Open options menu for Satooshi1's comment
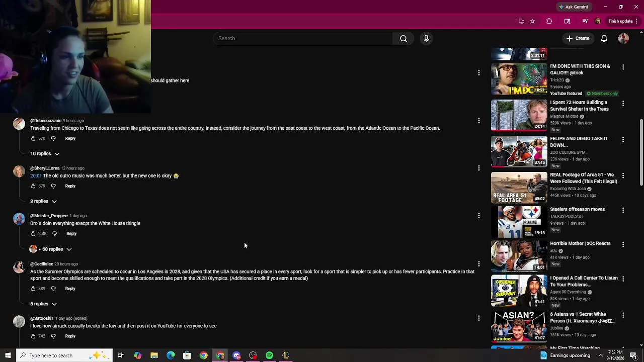Viewport: 644px width, 362px height. [478, 318]
